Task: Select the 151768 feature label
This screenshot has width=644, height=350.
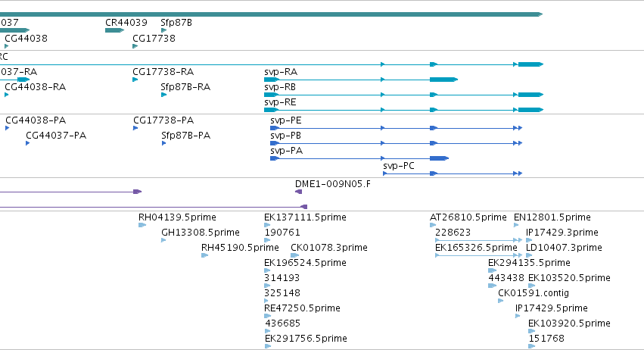Action: point(546,339)
